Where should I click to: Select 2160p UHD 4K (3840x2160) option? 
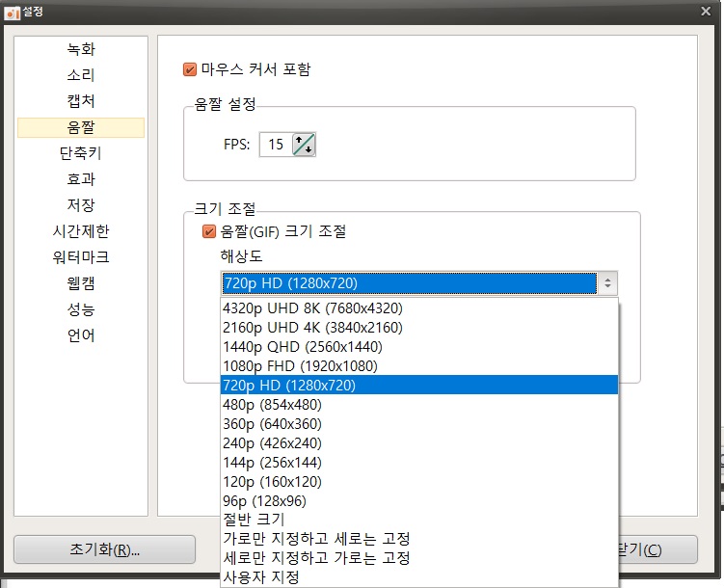click(419, 327)
